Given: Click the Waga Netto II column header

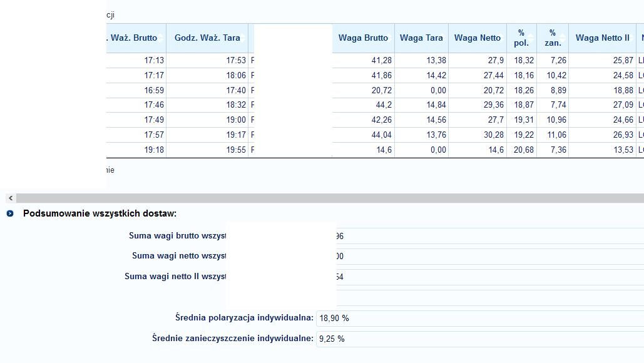Looking at the screenshot, I should 602,38.
